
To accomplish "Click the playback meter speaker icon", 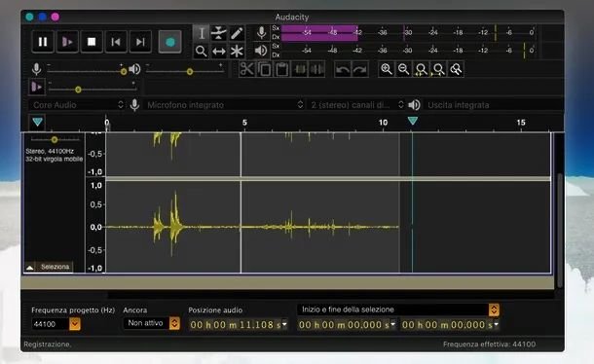I will [x=261, y=51].
